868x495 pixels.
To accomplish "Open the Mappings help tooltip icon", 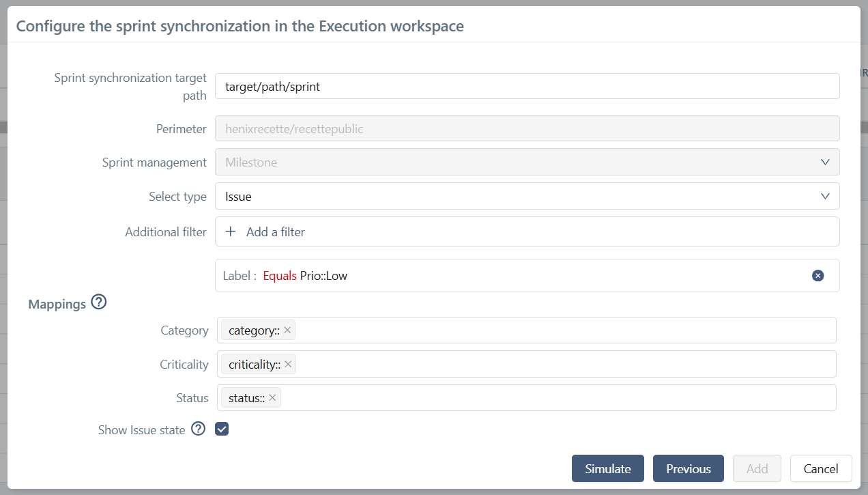I will tap(98, 302).
